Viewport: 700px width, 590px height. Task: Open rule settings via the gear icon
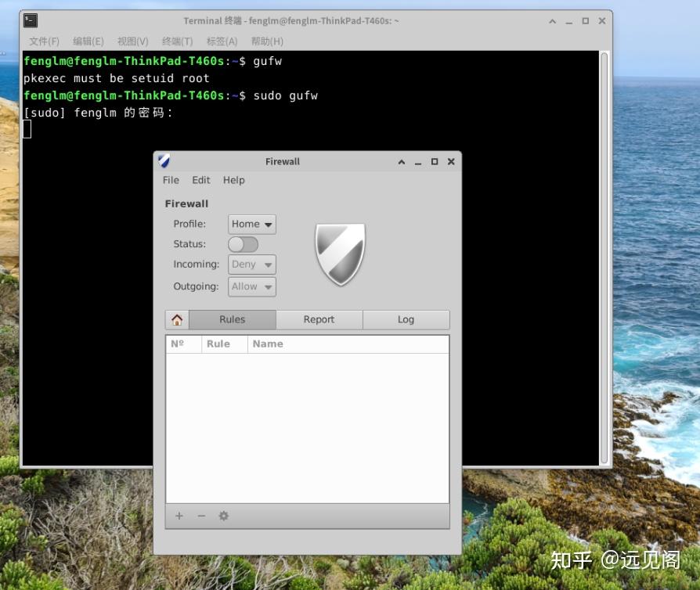pos(223,516)
